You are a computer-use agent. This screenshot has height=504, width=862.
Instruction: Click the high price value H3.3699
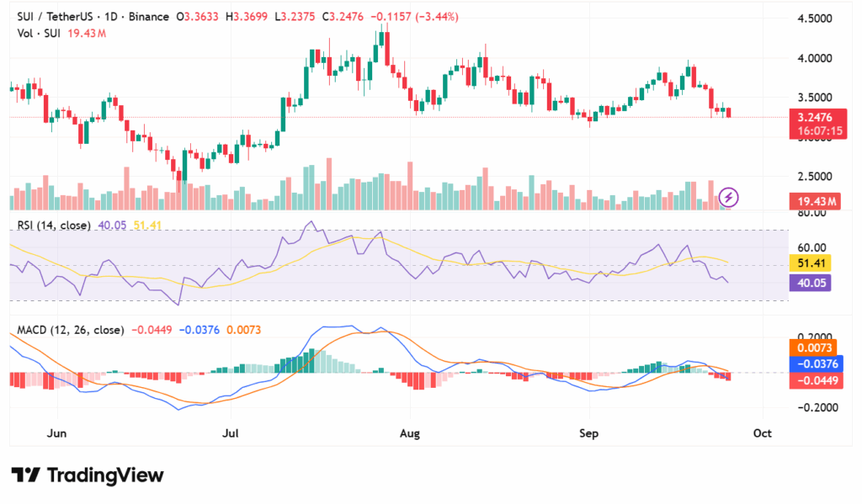click(x=247, y=17)
